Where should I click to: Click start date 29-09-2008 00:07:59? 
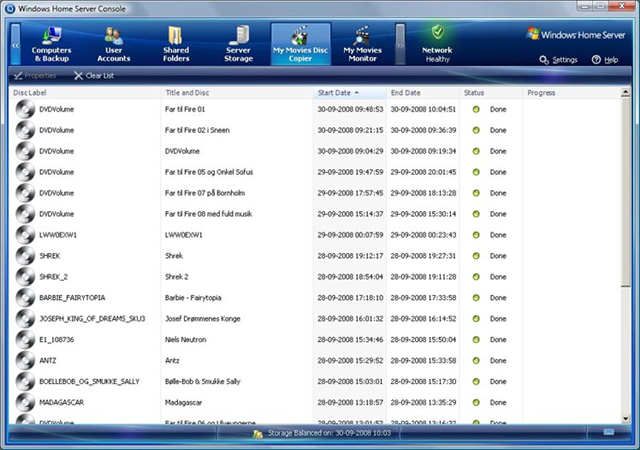[350, 235]
